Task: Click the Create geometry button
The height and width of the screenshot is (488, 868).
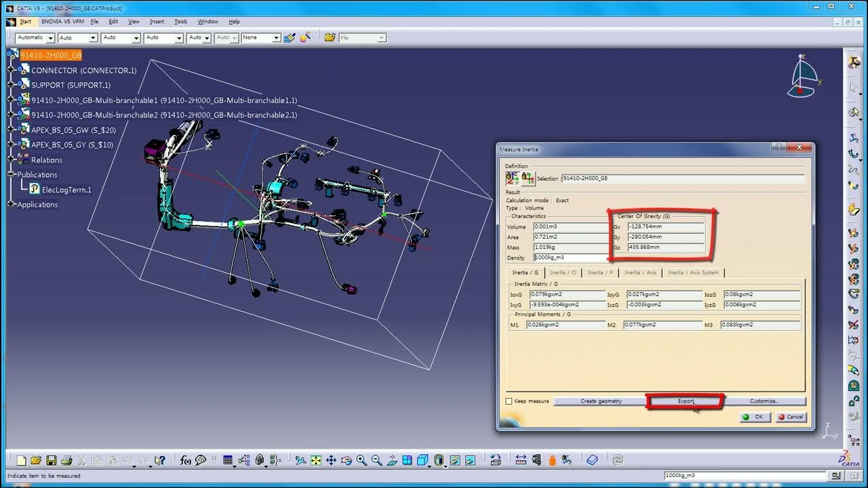Action: (601, 401)
